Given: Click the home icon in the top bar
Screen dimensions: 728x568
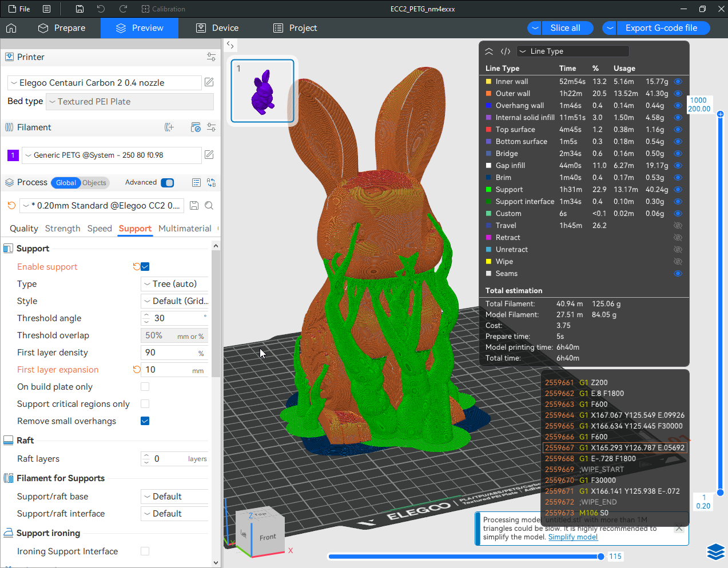Looking at the screenshot, I should pos(11,28).
